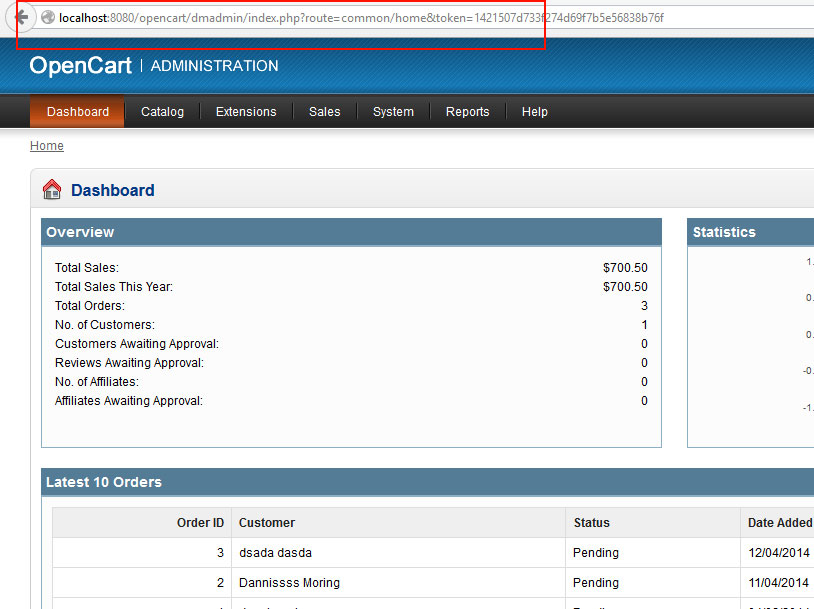Screen dimensions: 814x609
Task: Open the System menu
Action: [x=393, y=112]
